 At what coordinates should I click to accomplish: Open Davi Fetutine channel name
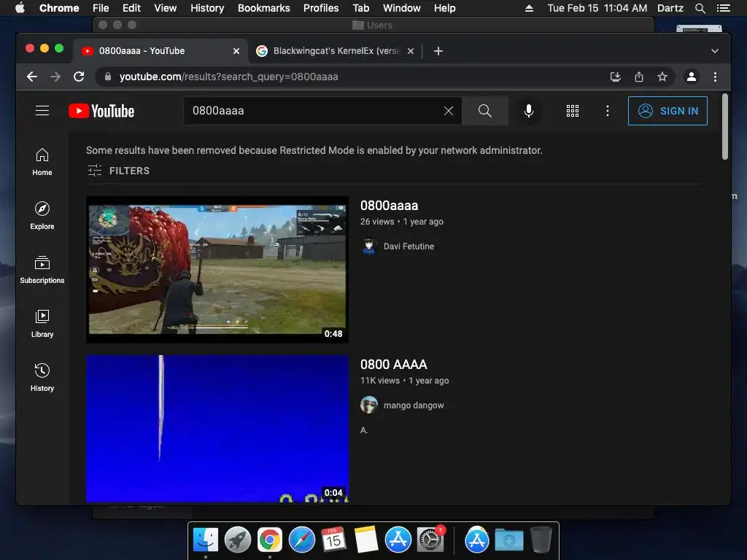(409, 246)
